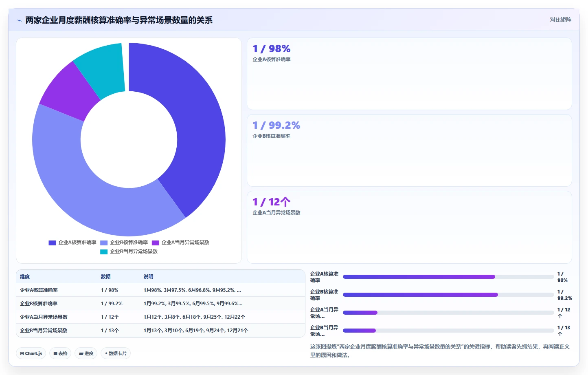Click the table cell 1 / 98%

[110, 290]
